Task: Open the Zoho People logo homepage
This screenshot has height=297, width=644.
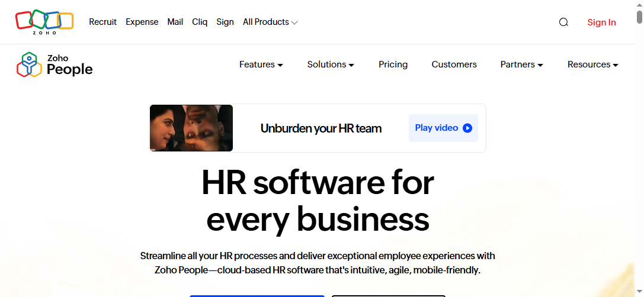Action: click(x=55, y=64)
